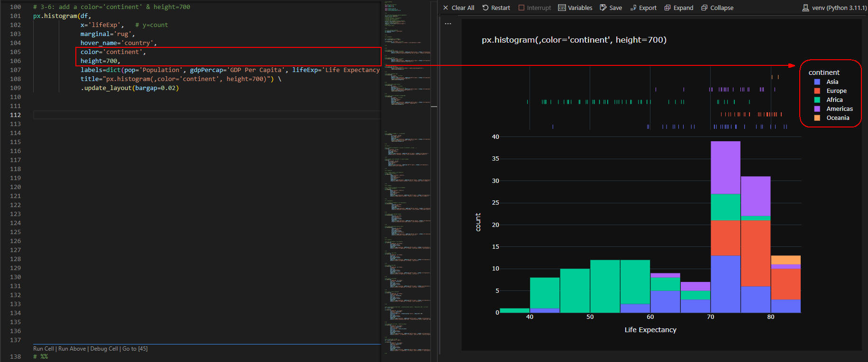This screenshot has width=868, height=362.
Task: Click the orange Oceania bar segment
Action: pos(786,260)
